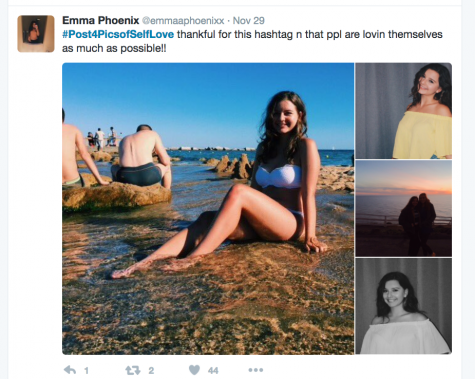Image resolution: width=475 pixels, height=379 pixels.
Task: Follow the #Post4PicsofSelfLove hashtag
Action: [118, 34]
